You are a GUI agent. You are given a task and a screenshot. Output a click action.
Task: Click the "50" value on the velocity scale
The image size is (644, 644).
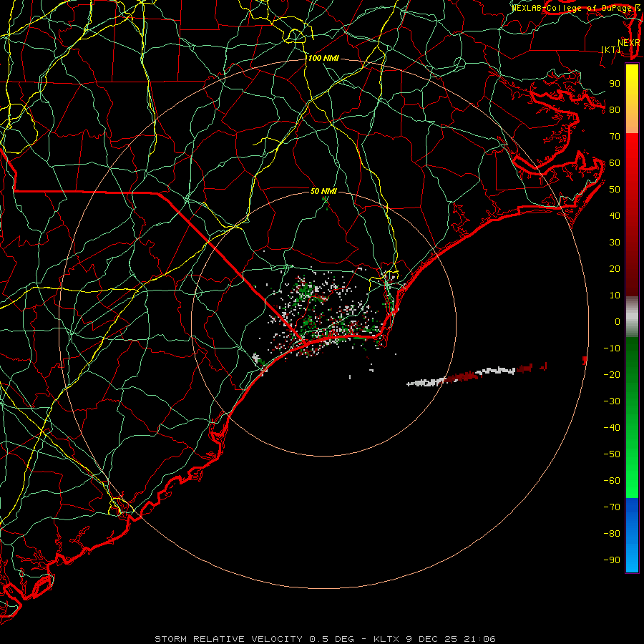point(615,190)
